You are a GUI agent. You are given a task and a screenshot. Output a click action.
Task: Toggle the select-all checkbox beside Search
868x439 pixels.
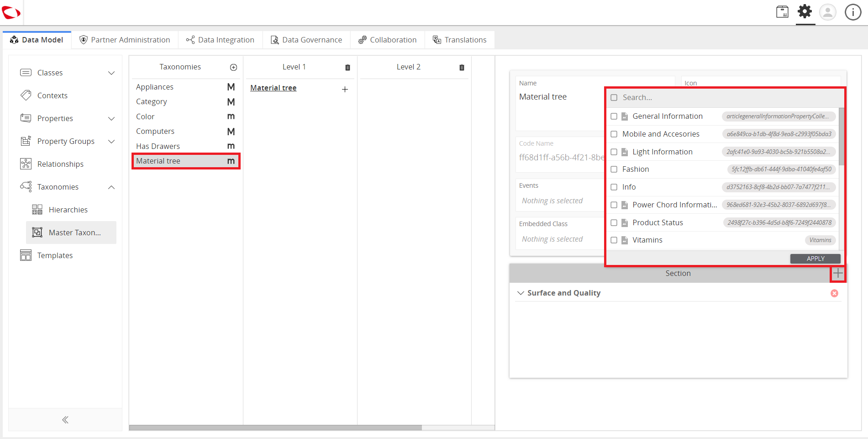coord(614,98)
